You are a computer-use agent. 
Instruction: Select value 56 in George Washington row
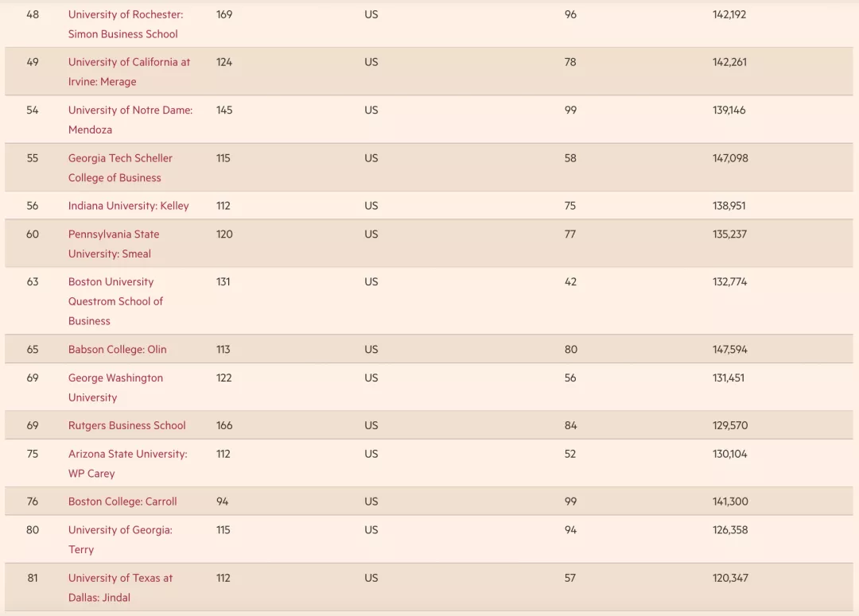point(570,378)
